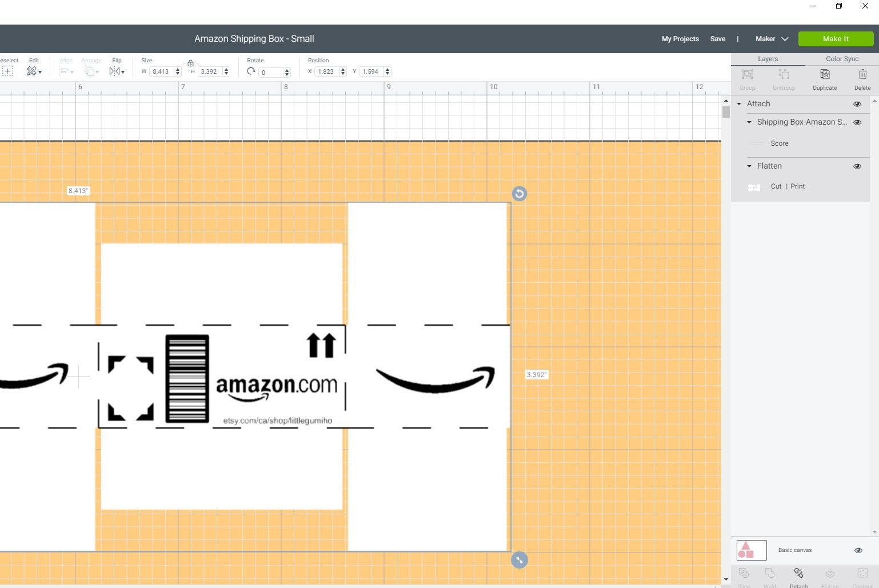Viewport: 879px width, 588px height.
Task: Toggle visibility of the Flatten layer
Action: click(857, 166)
